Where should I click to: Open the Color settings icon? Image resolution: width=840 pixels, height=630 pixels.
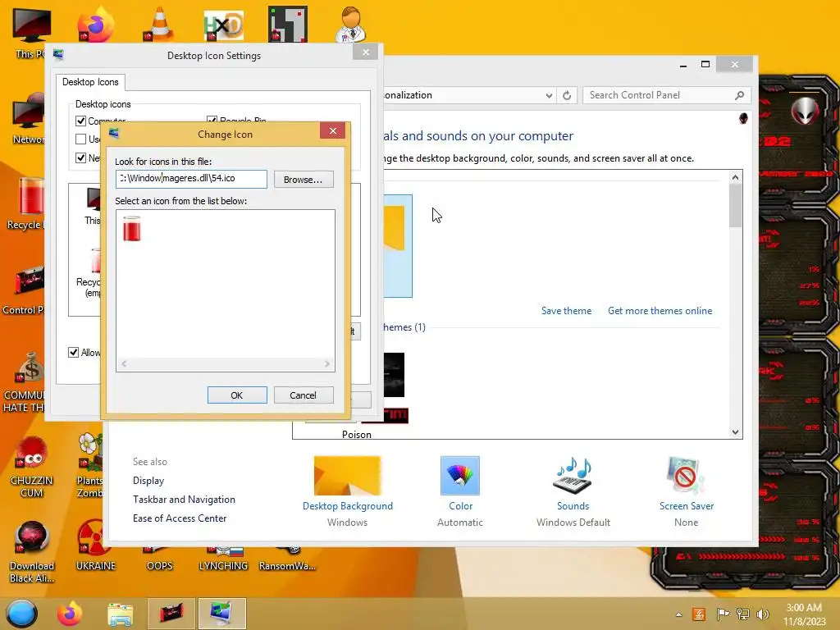[x=460, y=476]
